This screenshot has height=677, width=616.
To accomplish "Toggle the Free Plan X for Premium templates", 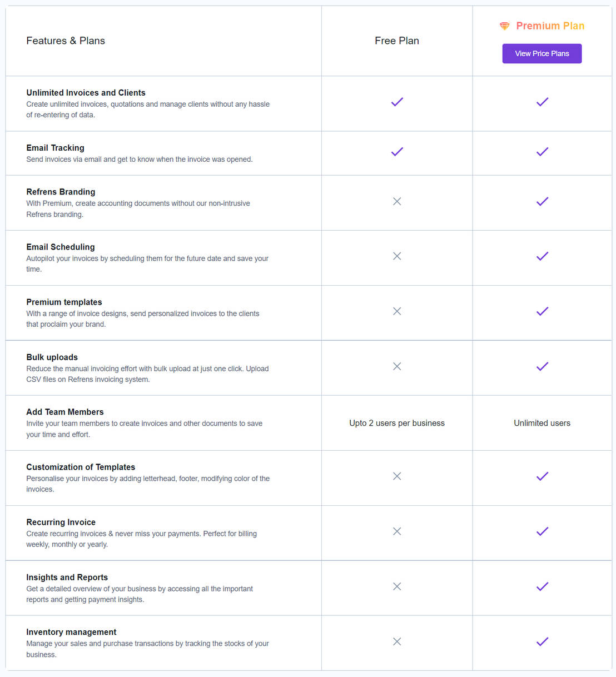I will (396, 311).
